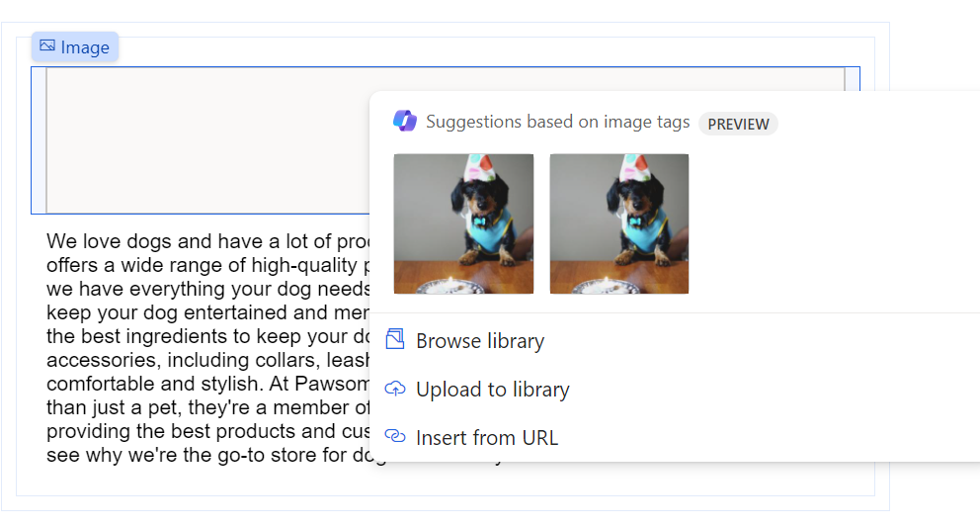Click the 'Suggestions based on image tags' heading
The height and width of the screenshot is (527, 980).
click(x=557, y=123)
